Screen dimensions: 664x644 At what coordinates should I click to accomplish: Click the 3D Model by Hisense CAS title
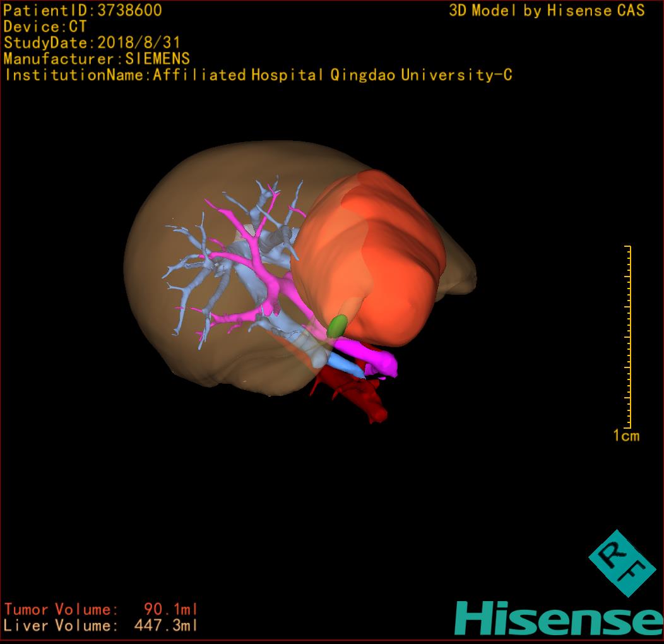[x=547, y=11]
